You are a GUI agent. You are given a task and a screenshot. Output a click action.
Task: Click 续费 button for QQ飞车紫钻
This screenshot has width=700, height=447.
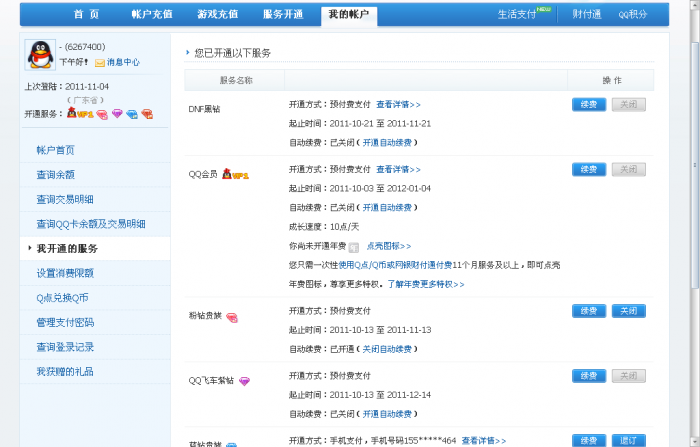[x=589, y=376]
